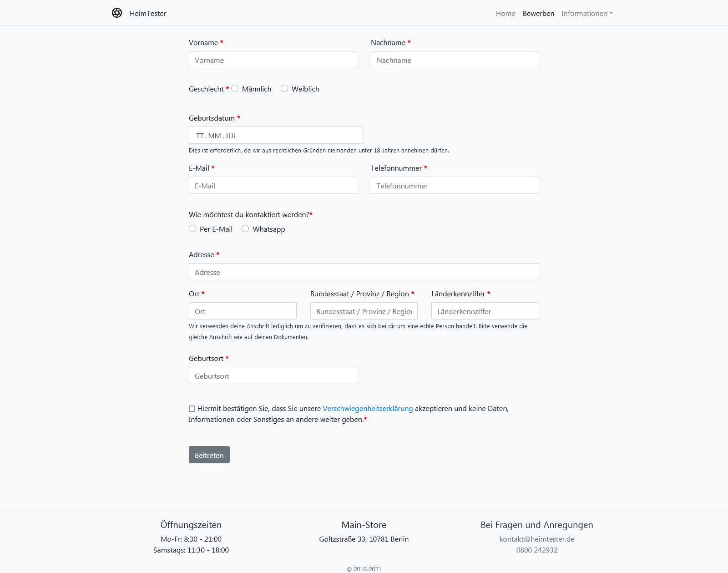Choose Whatsapp as contact method
728x573 pixels.
click(x=245, y=229)
